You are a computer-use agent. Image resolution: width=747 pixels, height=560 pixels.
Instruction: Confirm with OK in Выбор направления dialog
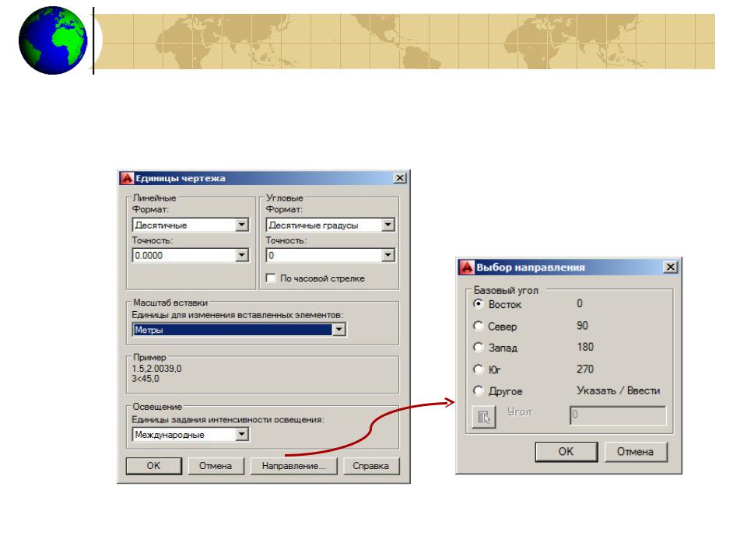click(x=566, y=451)
